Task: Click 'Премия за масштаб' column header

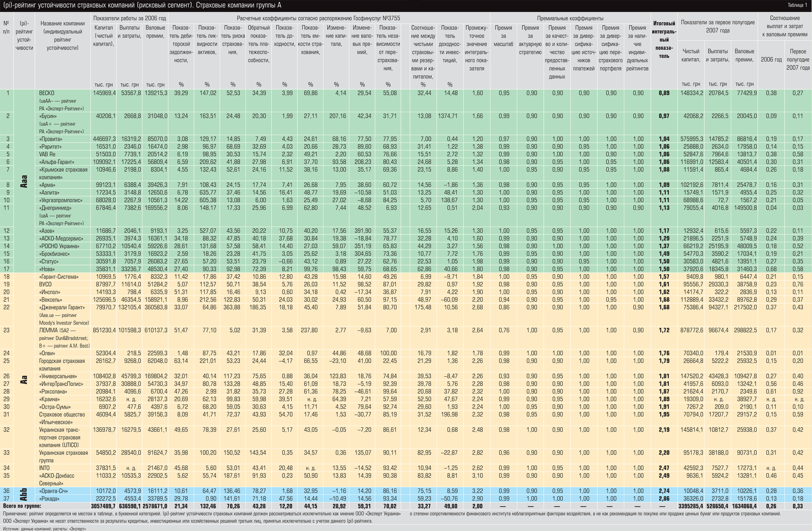Action: (503, 36)
